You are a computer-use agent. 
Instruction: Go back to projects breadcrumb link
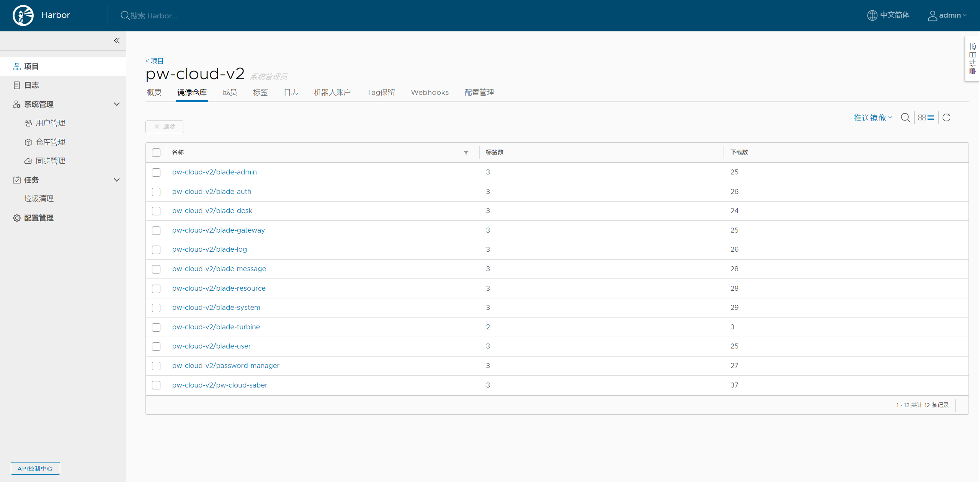[155, 61]
